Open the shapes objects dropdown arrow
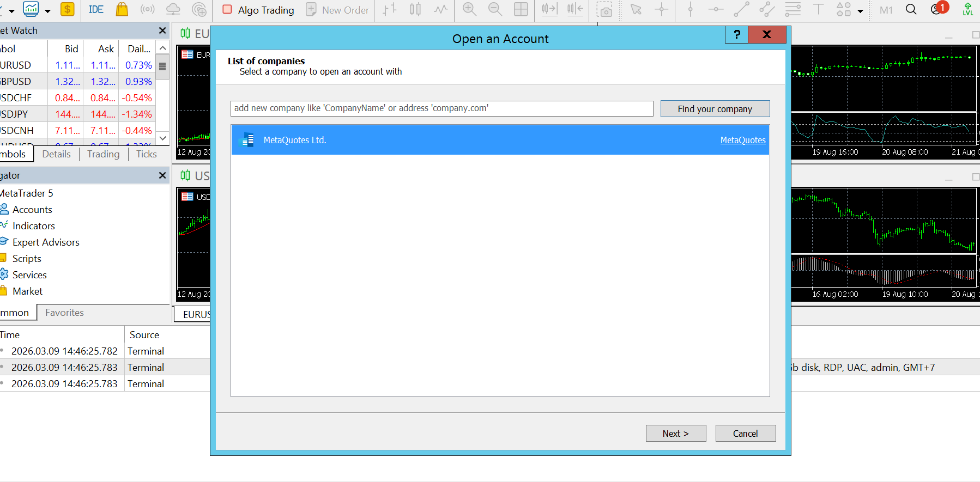Screen dimensions: 980x482 (x=860, y=10)
